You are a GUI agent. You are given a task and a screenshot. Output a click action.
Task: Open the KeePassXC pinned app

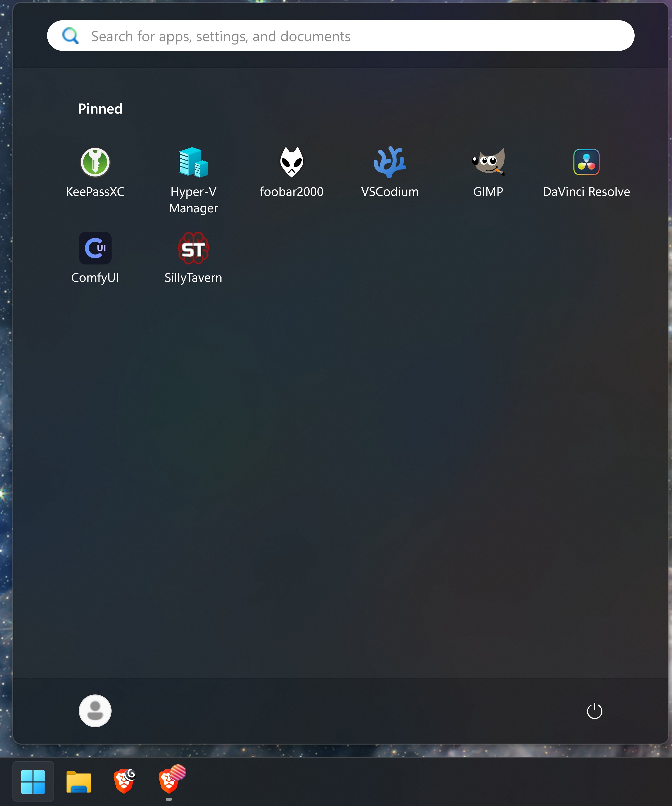pos(95,172)
